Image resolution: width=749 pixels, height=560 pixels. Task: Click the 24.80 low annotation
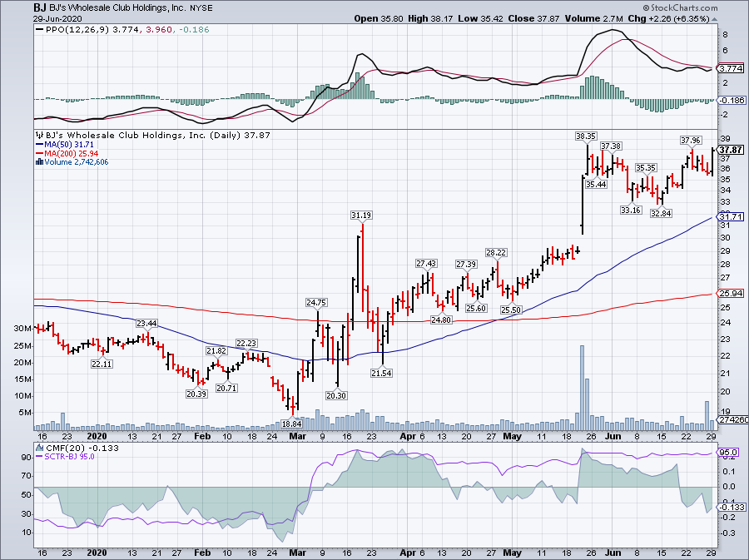click(441, 320)
